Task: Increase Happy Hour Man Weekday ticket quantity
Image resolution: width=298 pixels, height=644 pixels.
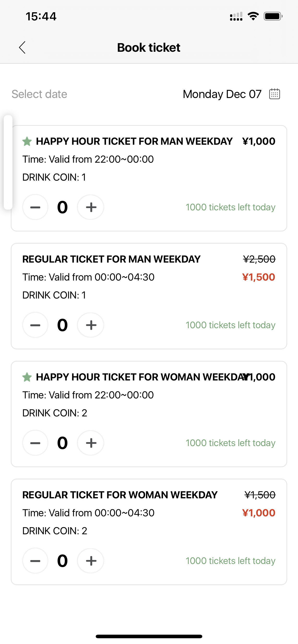Action: click(91, 207)
